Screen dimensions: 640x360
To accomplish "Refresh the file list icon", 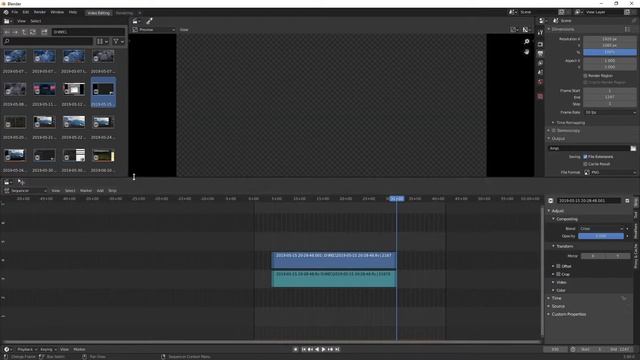I will pyautogui.click(x=33, y=32).
